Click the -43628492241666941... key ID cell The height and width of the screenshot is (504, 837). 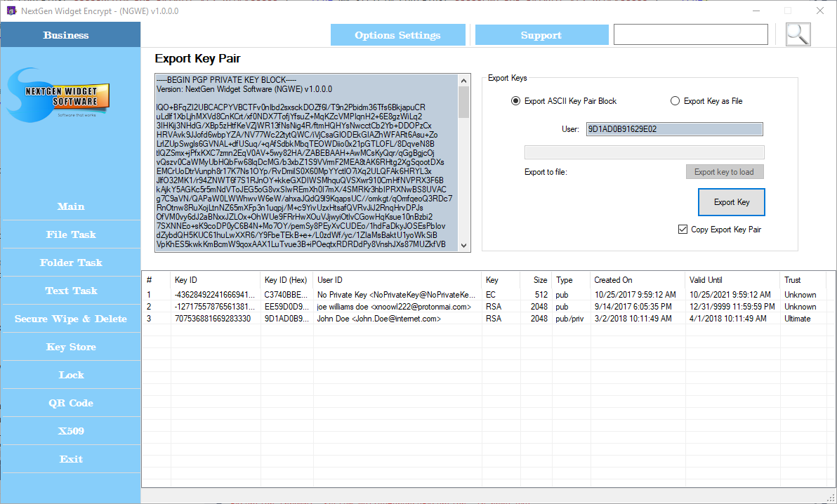[x=215, y=295]
